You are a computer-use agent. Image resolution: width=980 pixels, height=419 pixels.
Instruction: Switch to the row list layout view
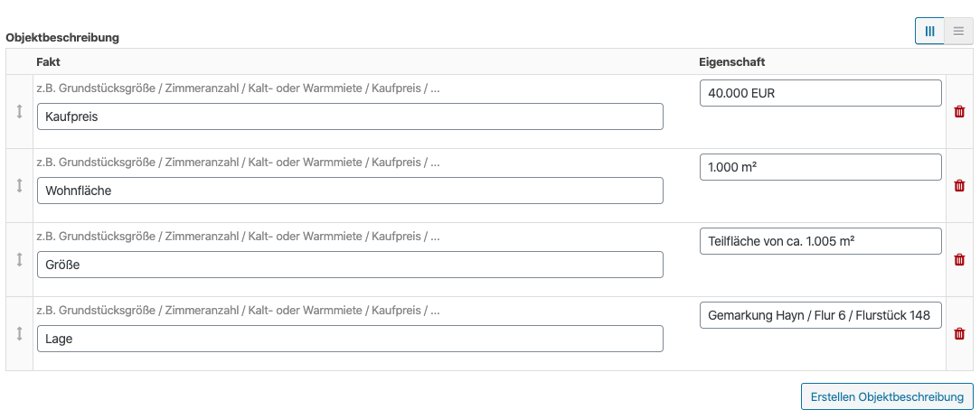[958, 32]
